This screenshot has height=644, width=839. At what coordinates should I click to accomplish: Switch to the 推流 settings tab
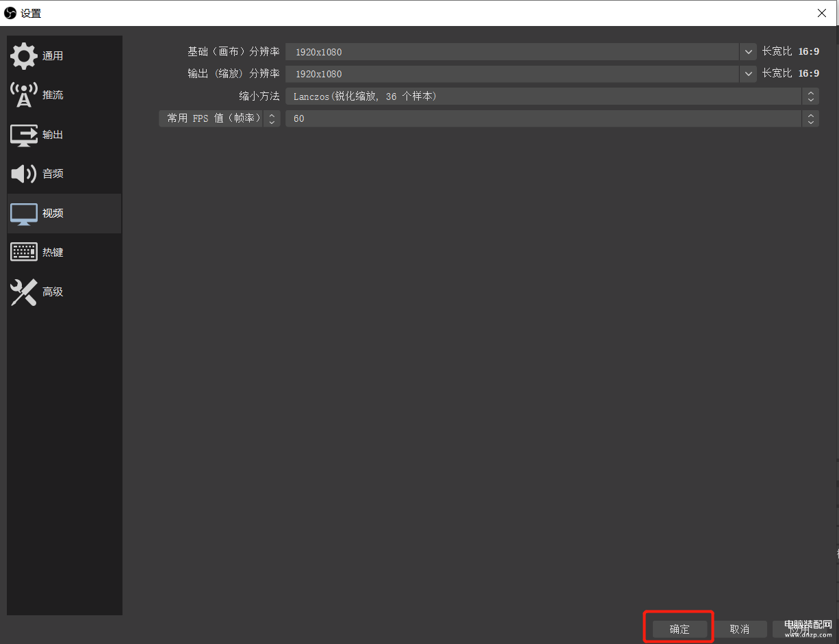tap(64, 95)
